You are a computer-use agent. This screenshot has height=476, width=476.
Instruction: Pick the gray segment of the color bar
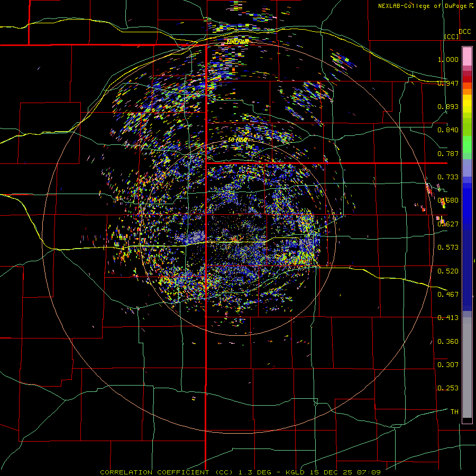(x=467, y=368)
